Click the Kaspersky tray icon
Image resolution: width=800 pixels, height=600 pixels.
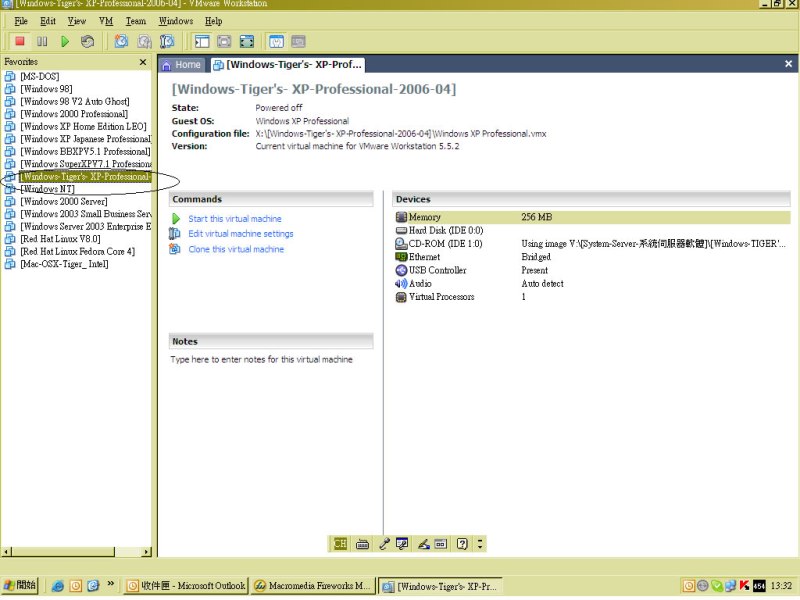point(744,586)
